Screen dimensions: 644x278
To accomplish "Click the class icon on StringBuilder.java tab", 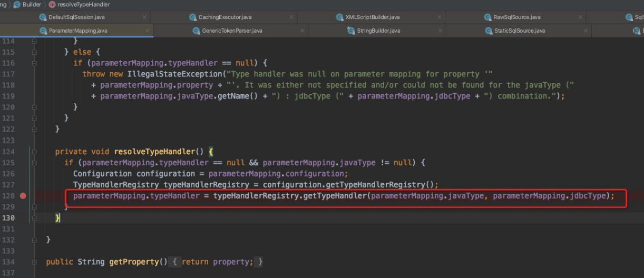I will 352,31.
